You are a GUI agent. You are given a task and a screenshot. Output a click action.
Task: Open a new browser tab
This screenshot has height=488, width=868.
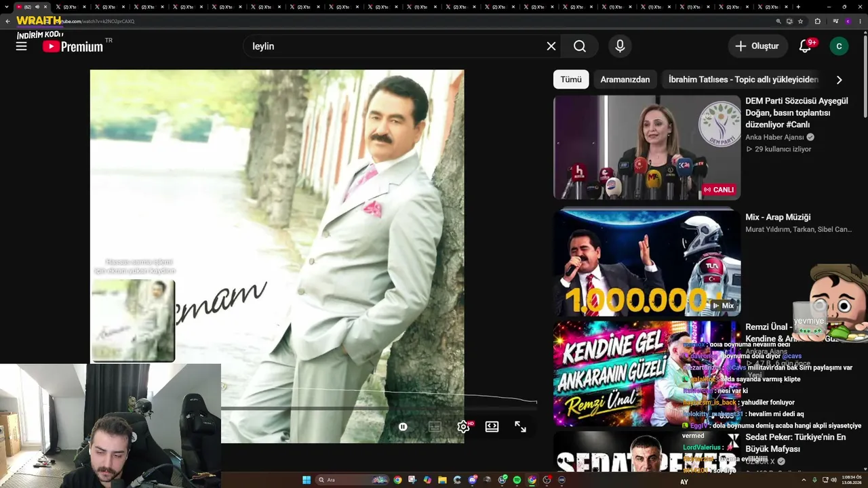tap(798, 7)
